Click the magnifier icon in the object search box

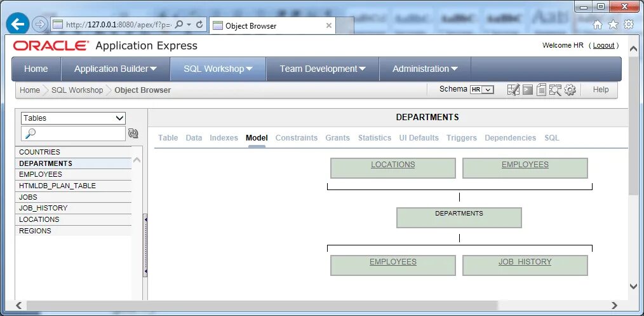click(31, 133)
